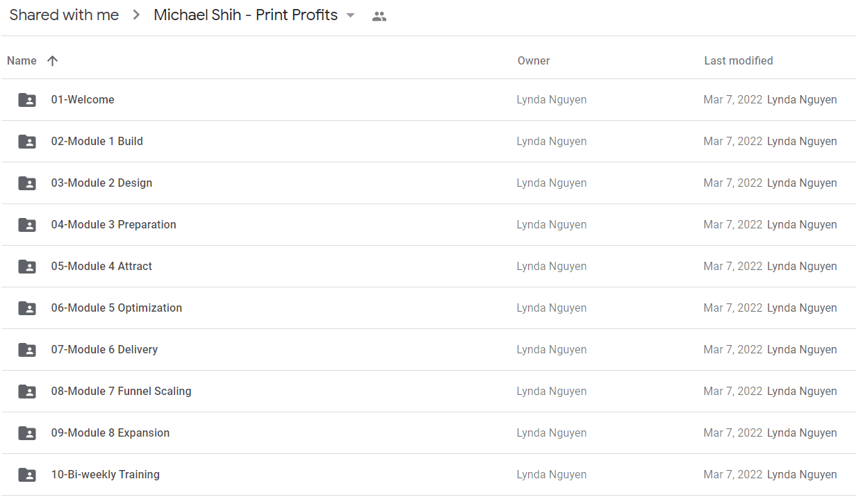Select the 06-Module 5 Optimization folder name

click(117, 308)
